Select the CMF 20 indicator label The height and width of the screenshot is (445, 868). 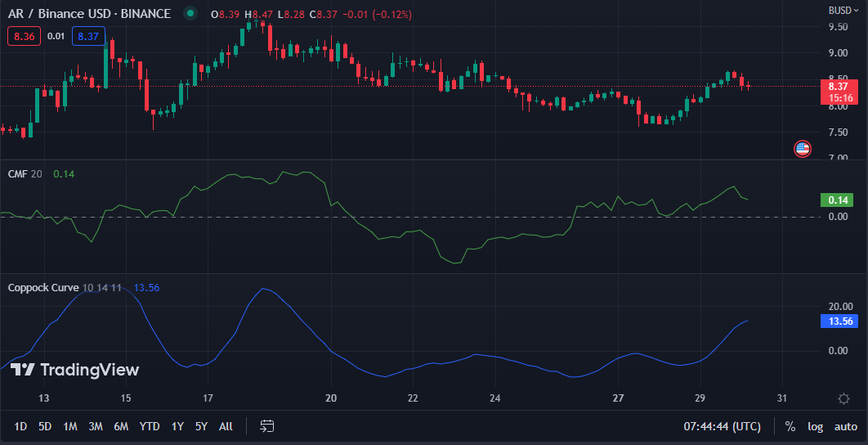25,174
